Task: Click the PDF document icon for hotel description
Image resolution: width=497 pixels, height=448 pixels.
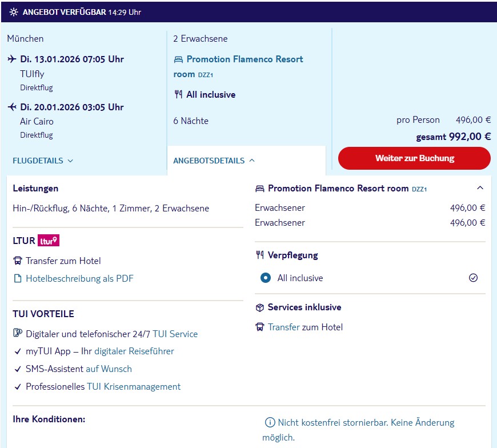Action: pos(18,278)
